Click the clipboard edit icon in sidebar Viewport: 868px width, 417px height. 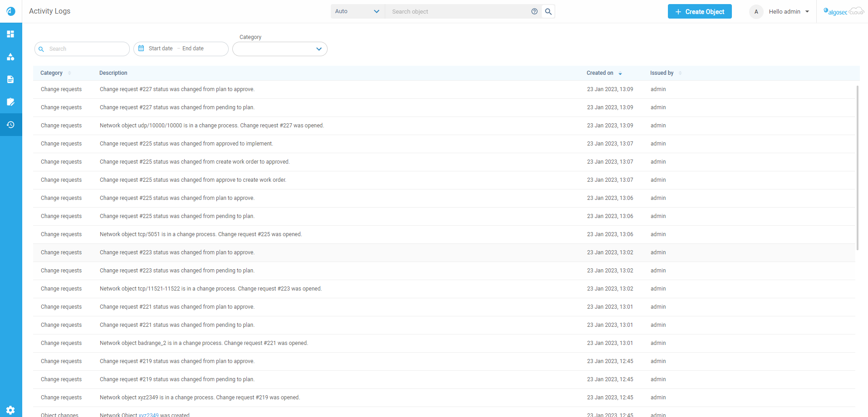point(10,102)
